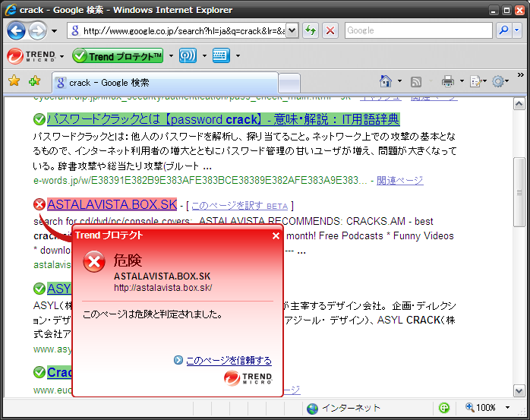
Task: Open the Print dropdown arrow
Action: click(462, 81)
